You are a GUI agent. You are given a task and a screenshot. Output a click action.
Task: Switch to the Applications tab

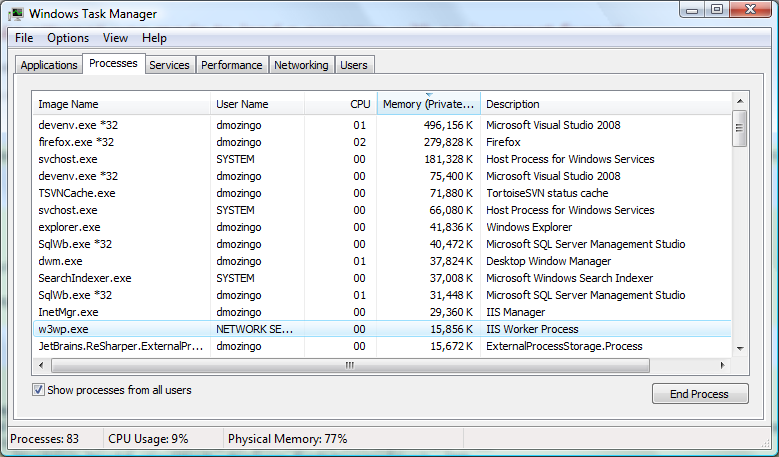pyautogui.click(x=49, y=65)
